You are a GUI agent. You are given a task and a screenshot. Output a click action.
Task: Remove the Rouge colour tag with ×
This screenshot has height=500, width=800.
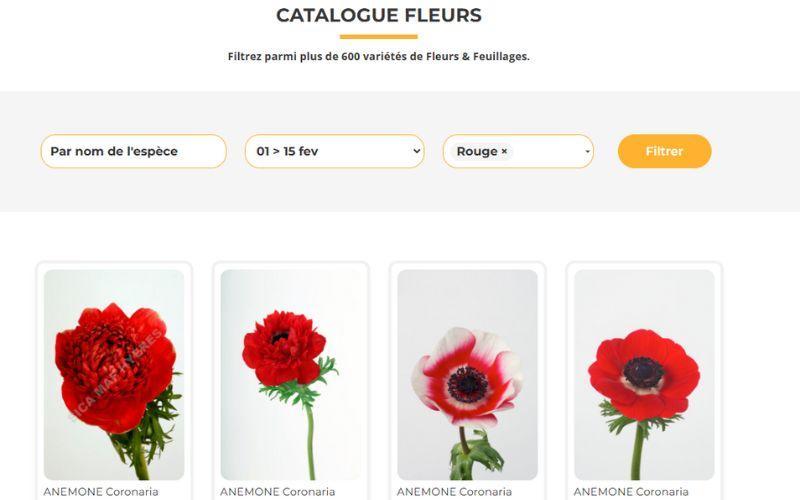tap(504, 152)
